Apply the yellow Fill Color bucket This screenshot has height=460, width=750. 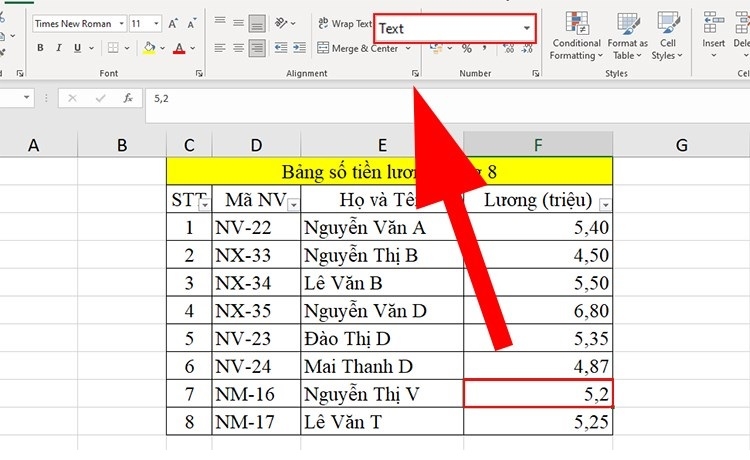pos(149,48)
